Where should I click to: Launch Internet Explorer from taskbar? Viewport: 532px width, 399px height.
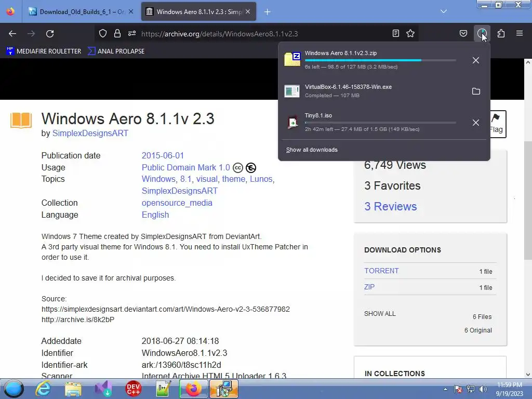tap(44, 389)
